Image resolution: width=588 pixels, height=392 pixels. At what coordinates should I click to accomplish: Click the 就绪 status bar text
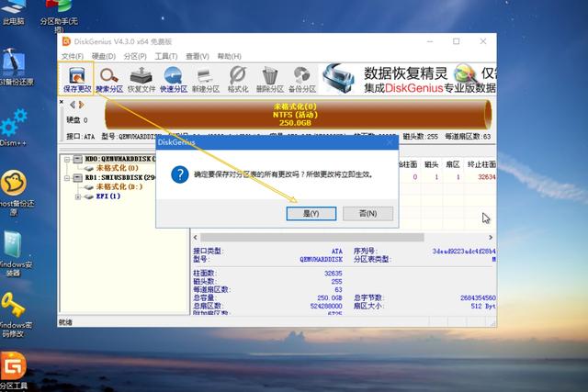point(65,322)
